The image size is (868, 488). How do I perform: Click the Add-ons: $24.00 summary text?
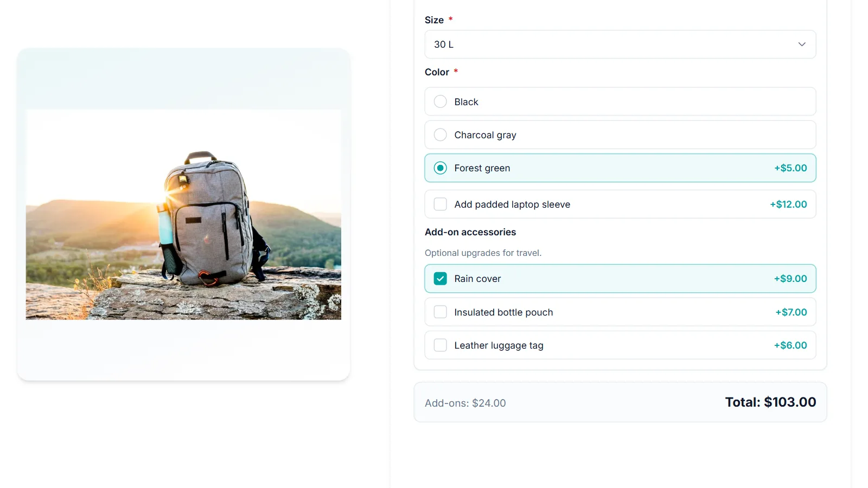coord(465,403)
